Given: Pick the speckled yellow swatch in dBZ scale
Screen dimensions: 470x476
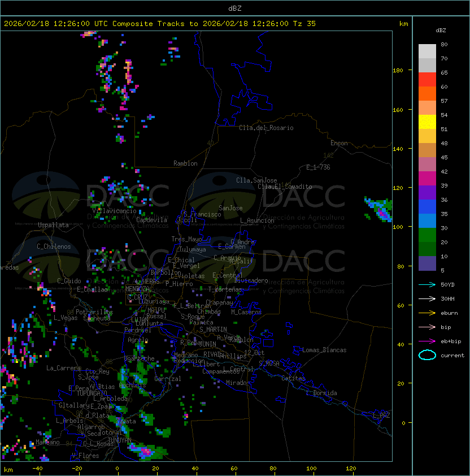Looking at the screenshot, I should point(427,122).
